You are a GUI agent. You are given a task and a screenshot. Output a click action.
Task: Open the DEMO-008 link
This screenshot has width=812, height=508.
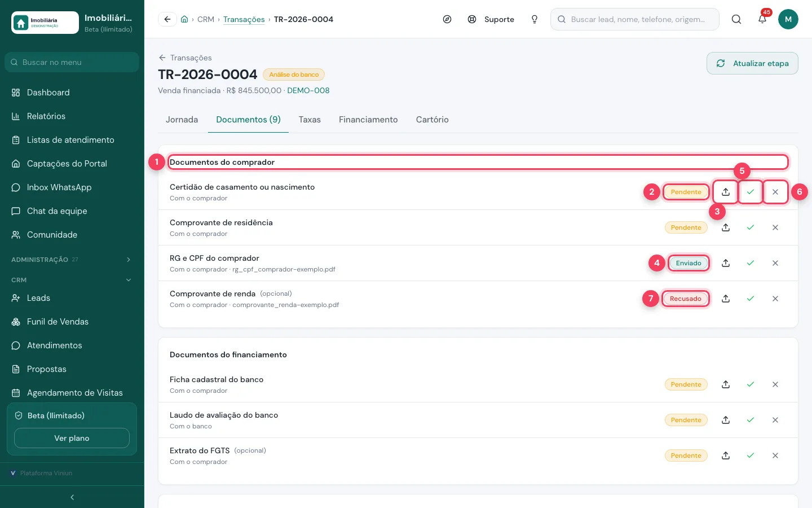tap(308, 90)
